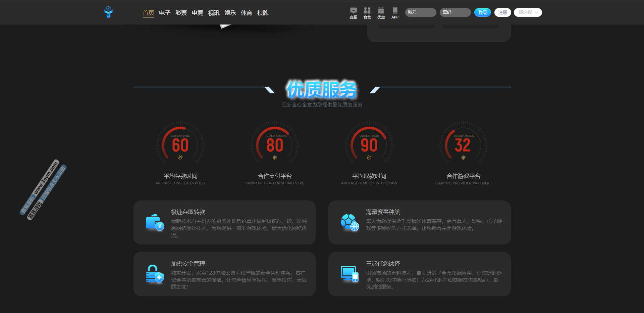Click the 合营 partnership icon

[x=367, y=13]
